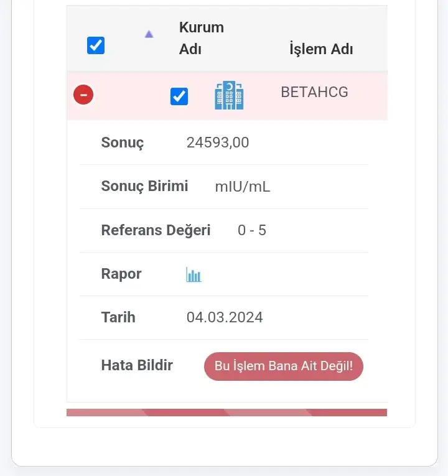Click the blue hospital building icon

point(229,95)
